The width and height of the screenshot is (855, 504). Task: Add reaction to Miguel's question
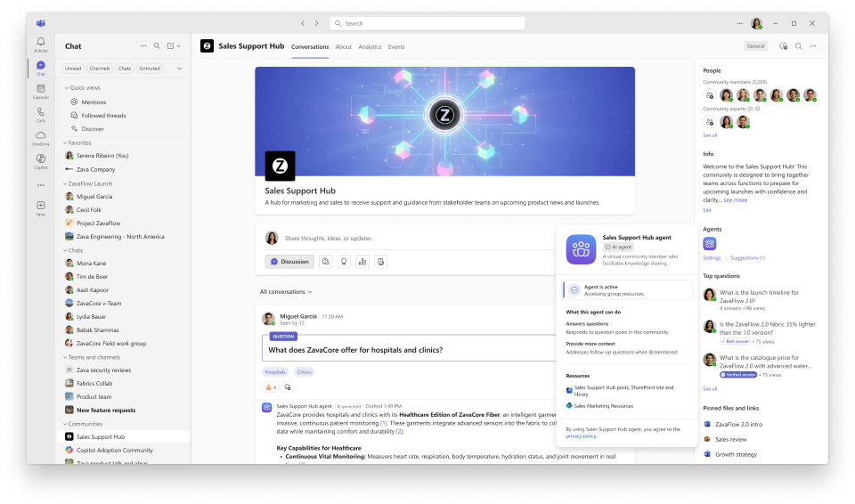click(x=288, y=387)
